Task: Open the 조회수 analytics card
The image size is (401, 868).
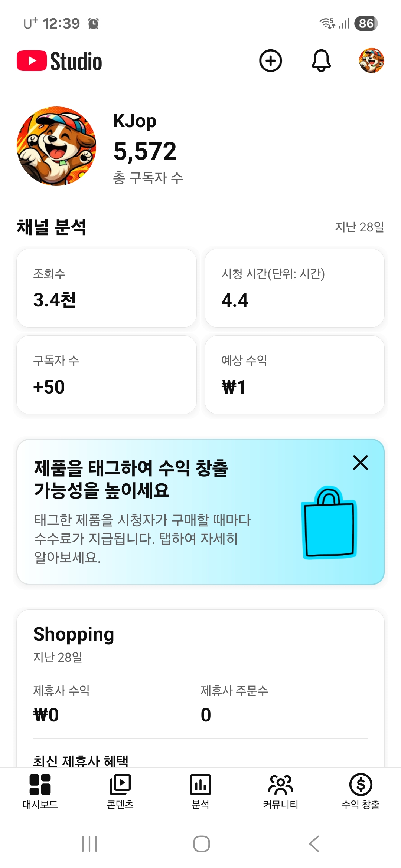Action: (107, 288)
